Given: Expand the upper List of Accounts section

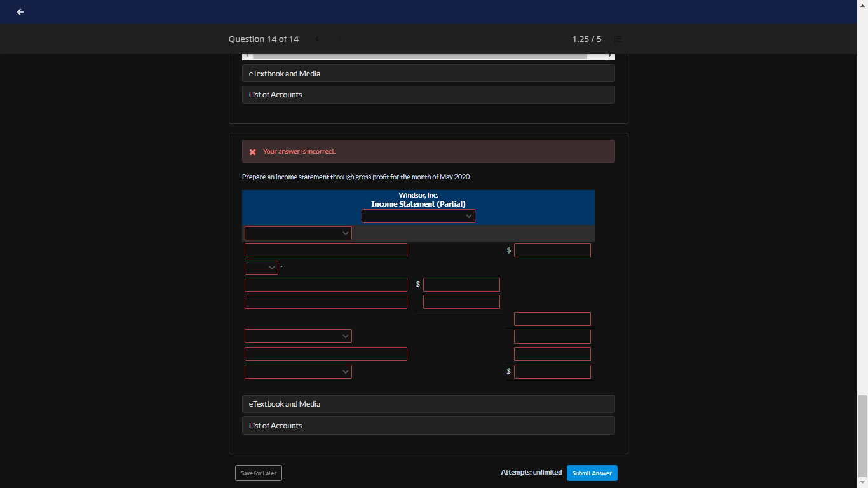Looking at the screenshot, I should [x=428, y=95].
